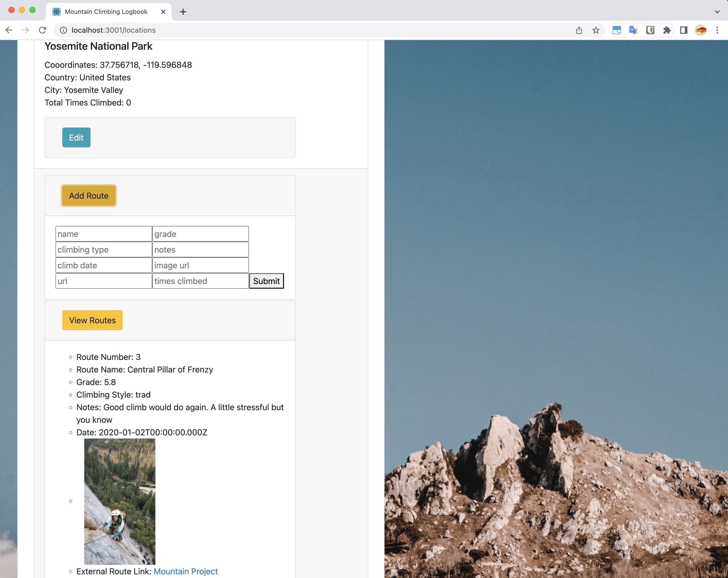Open the Chrome profile avatar
This screenshot has height=578, width=728.
point(700,30)
